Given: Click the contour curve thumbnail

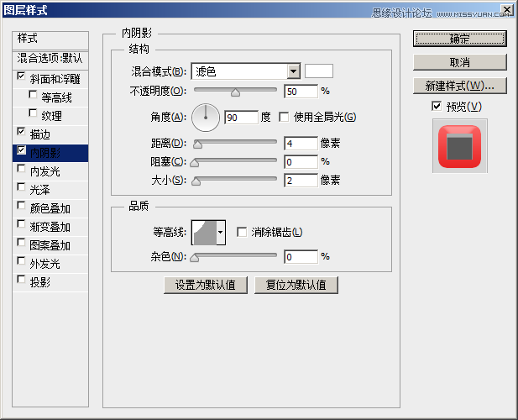Looking at the screenshot, I should click(x=205, y=233).
